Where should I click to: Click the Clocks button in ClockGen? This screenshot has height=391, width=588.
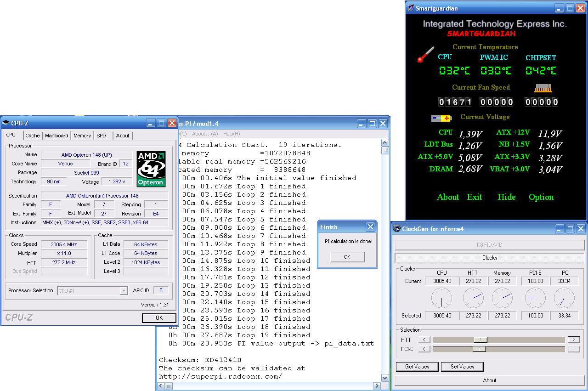[x=490, y=258]
